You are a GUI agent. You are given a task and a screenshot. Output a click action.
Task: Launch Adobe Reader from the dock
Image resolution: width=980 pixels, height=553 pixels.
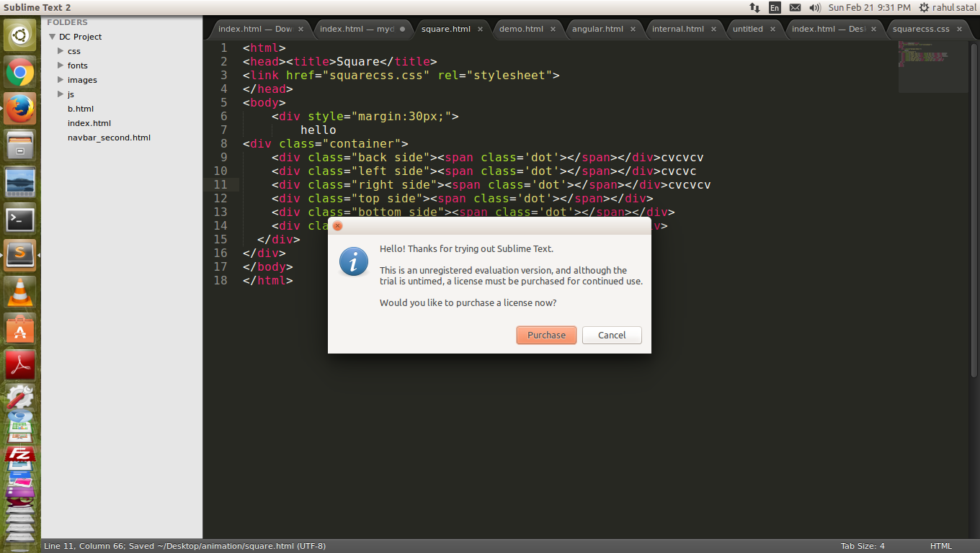[x=19, y=366]
